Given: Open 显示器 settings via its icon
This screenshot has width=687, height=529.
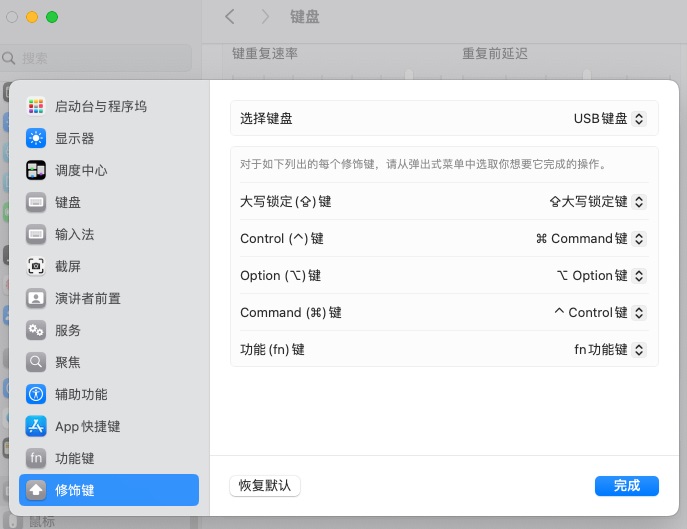Looking at the screenshot, I should tap(36, 138).
